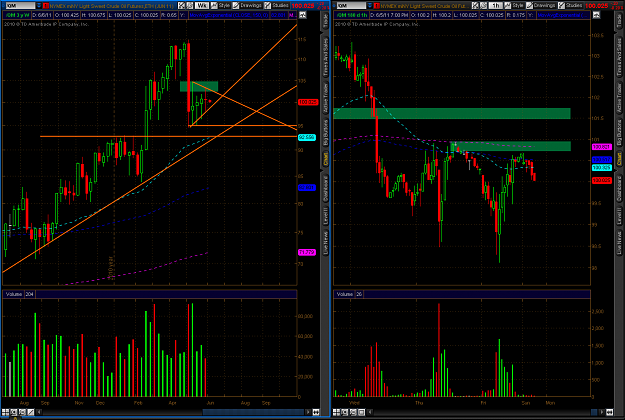Click the expand-axis icon at left chart bottom right
625x420 pixels.
316,412
